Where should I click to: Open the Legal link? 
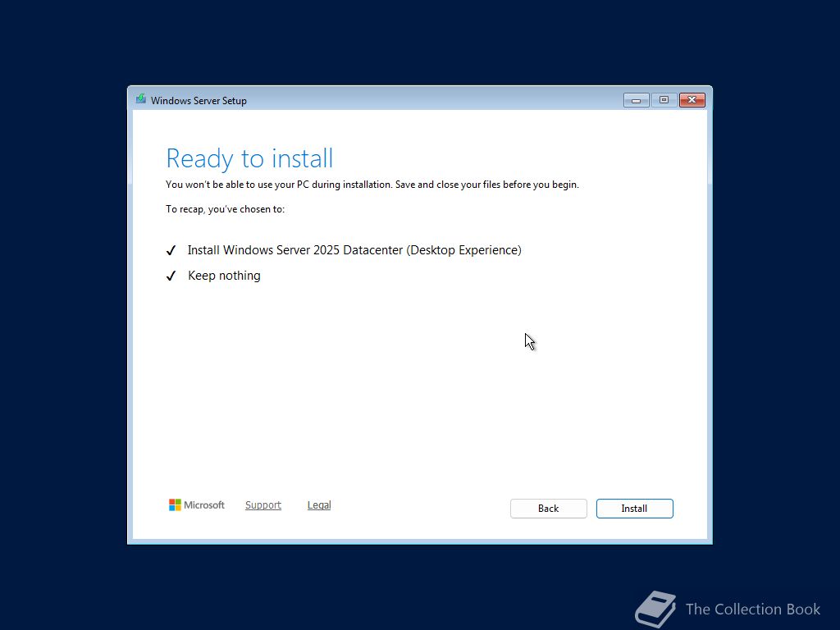click(x=319, y=505)
